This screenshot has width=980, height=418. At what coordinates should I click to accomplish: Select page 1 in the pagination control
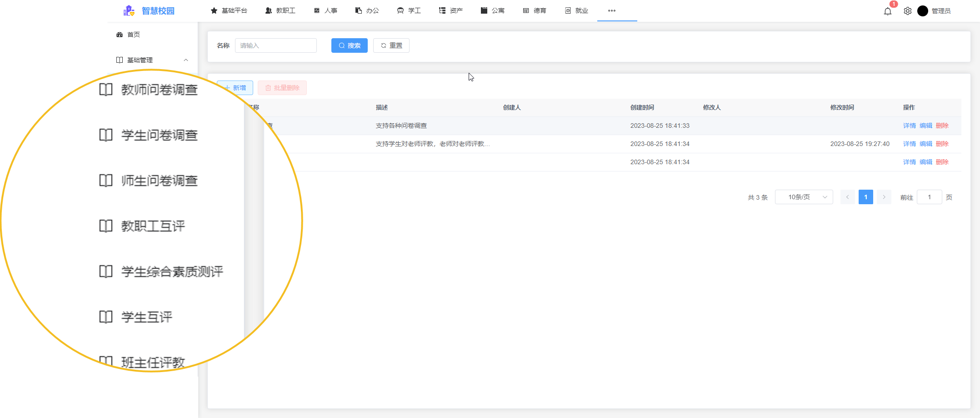[865, 196]
